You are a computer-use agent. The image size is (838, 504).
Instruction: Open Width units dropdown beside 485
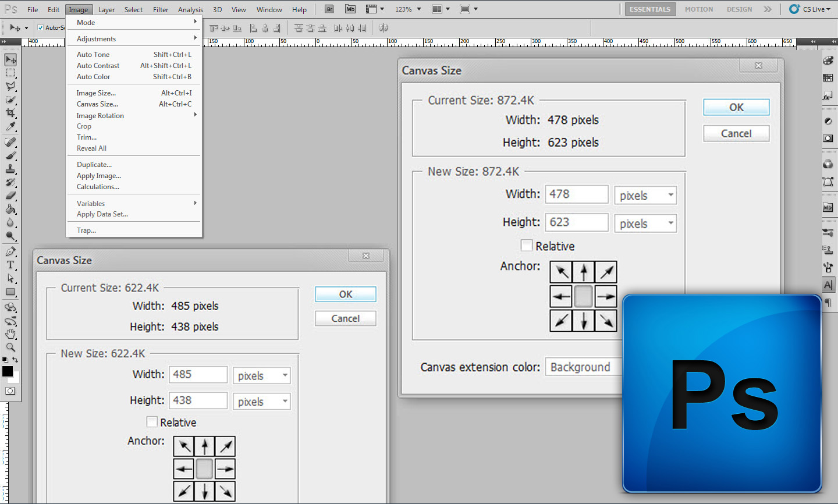pos(261,375)
